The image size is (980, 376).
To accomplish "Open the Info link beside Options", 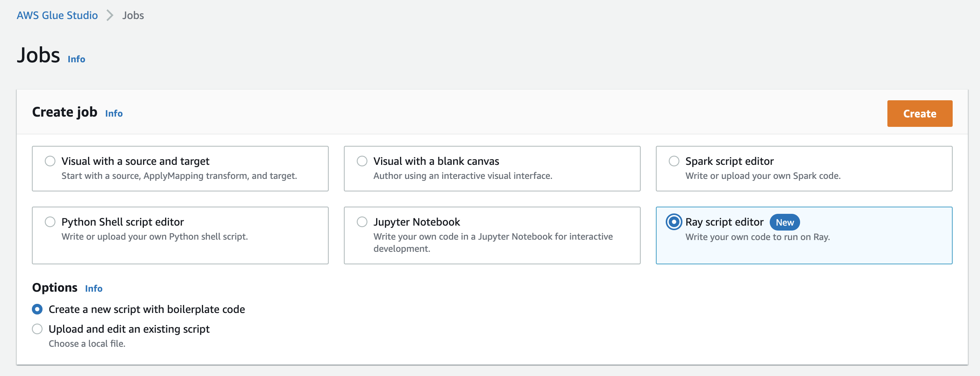I will (93, 289).
